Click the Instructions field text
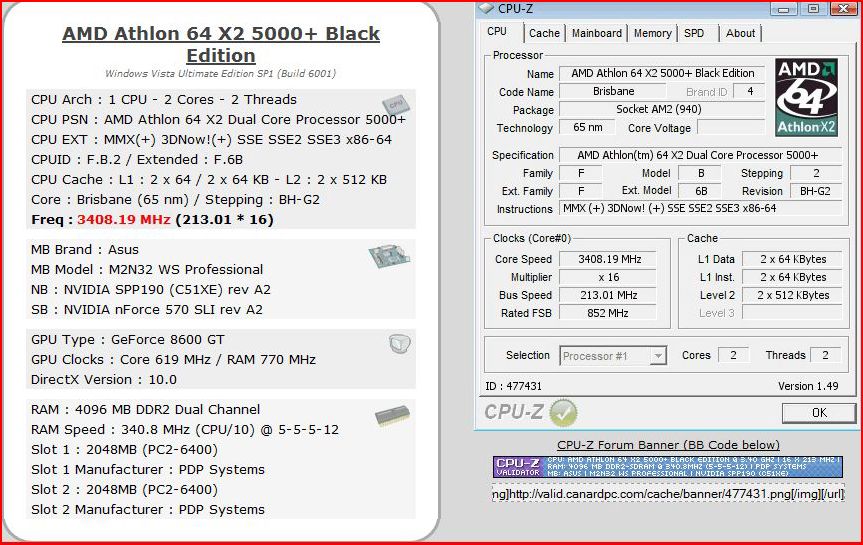The width and height of the screenshot is (863, 545). [701, 209]
